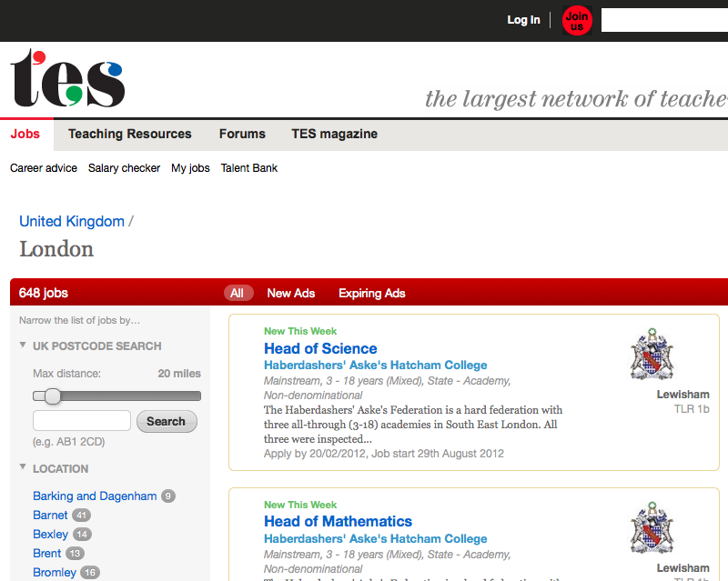Switch to the Expiring Ads tab
Viewport: 728px width, 581px height.
click(371, 293)
